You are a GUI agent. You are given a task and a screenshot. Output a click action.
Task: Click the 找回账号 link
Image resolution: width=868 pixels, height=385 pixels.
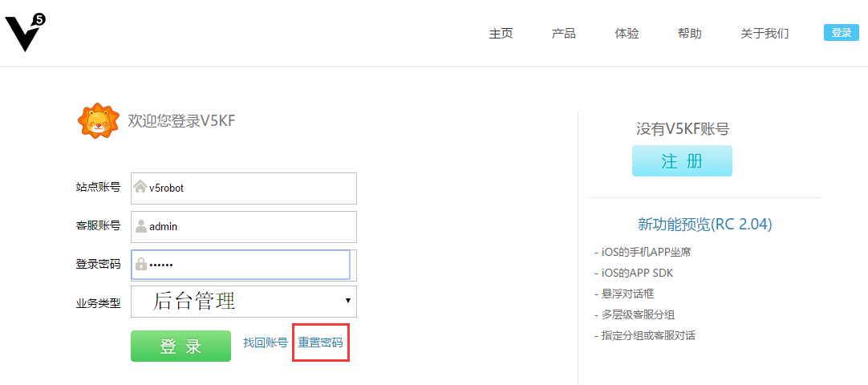point(266,342)
